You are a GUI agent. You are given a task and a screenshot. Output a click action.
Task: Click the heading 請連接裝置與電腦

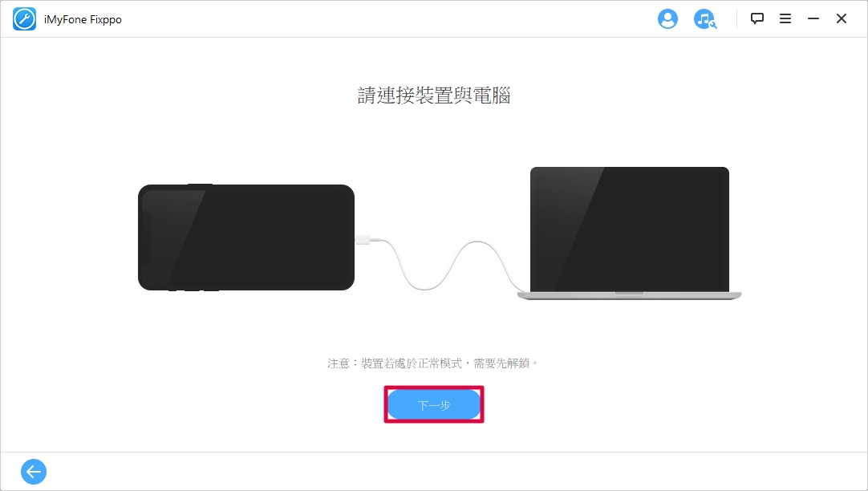click(x=434, y=95)
